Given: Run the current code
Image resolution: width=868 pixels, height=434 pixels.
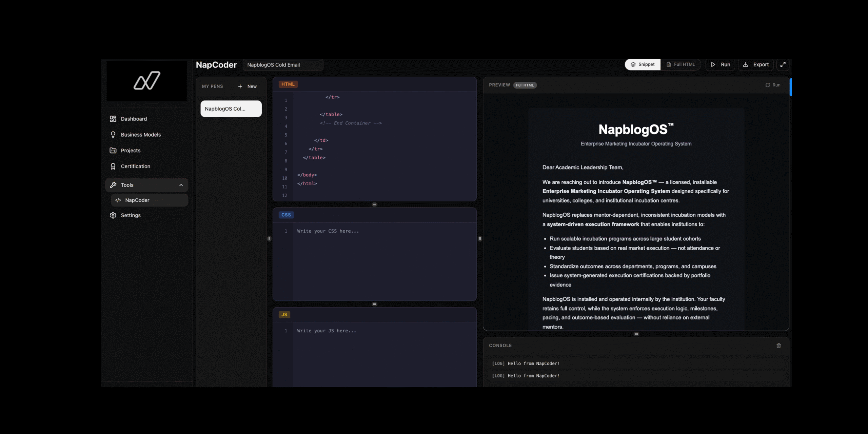Looking at the screenshot, I should point(720,64).
